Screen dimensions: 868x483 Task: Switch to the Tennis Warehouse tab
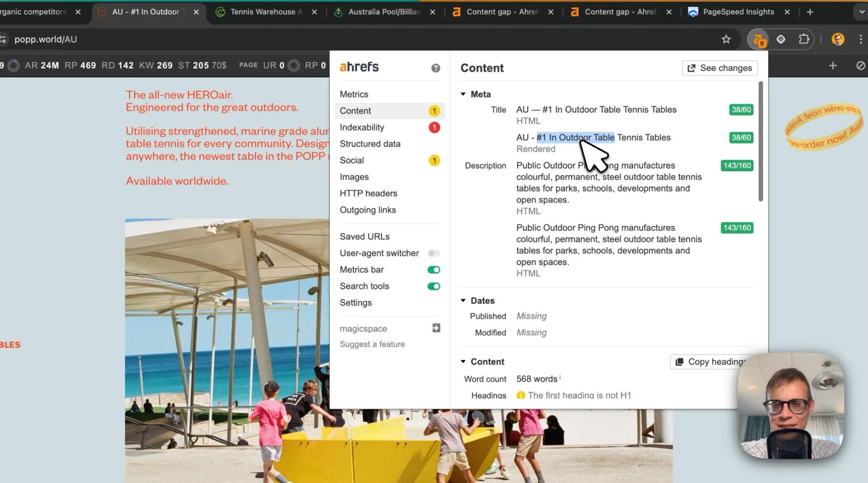(x=267, y=12)
